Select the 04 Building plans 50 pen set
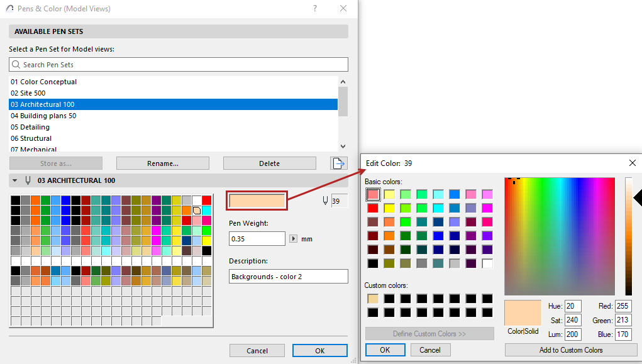 43,116
